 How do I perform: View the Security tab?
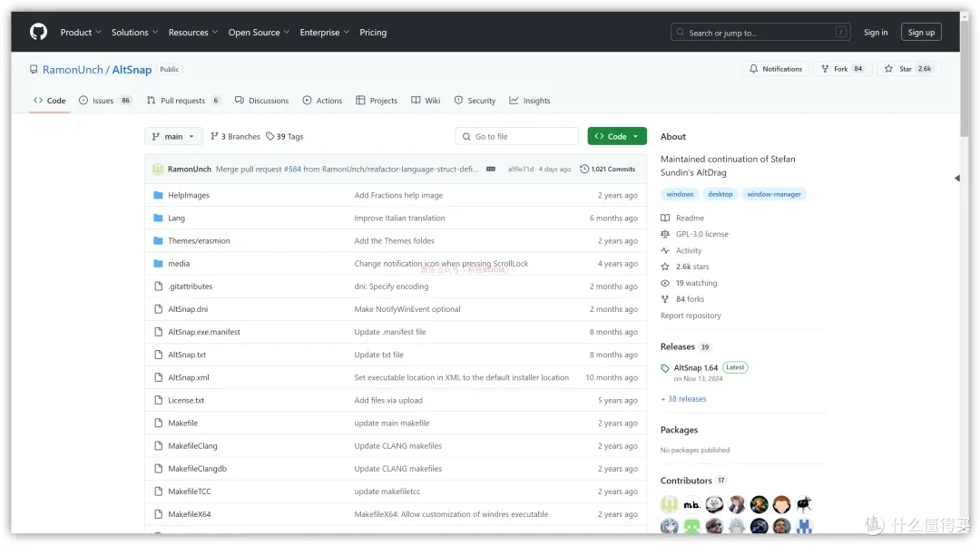pyautogui.click(x=475, y=101)
